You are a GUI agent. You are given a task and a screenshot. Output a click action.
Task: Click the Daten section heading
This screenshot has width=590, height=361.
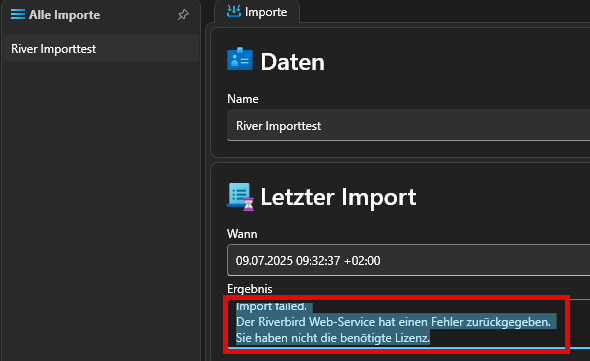pos(292,62)
